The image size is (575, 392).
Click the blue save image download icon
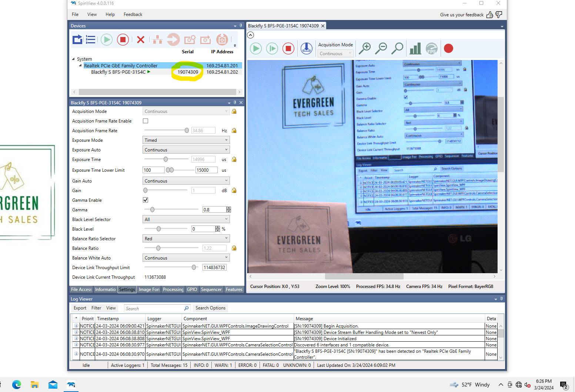[x=307, y=48]
